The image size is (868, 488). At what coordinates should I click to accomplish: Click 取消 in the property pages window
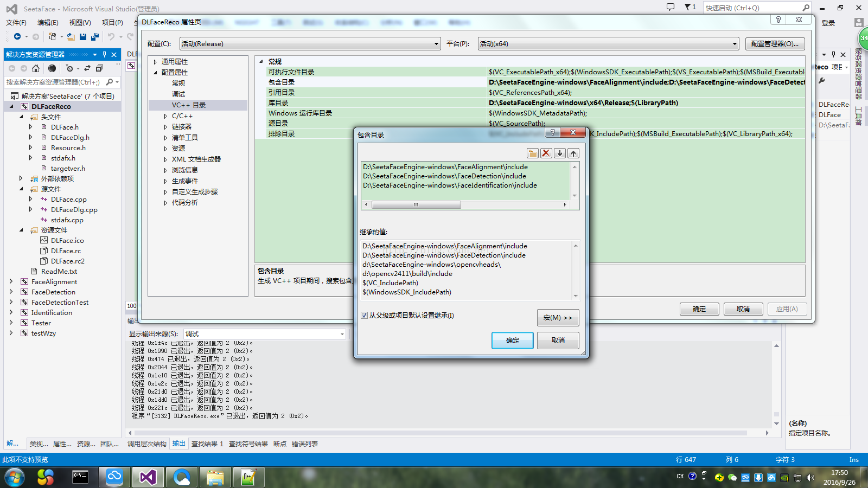pyautogui.click(x=743, y=309)
